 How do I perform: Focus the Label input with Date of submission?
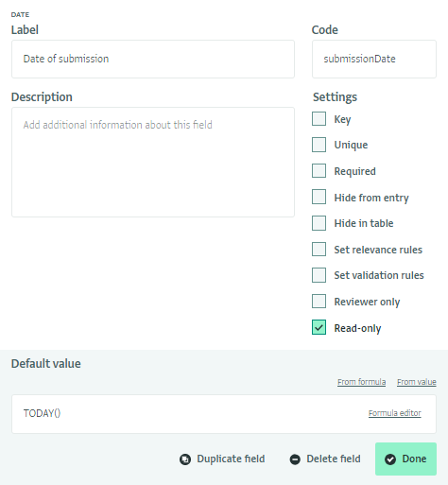point(153,59)
